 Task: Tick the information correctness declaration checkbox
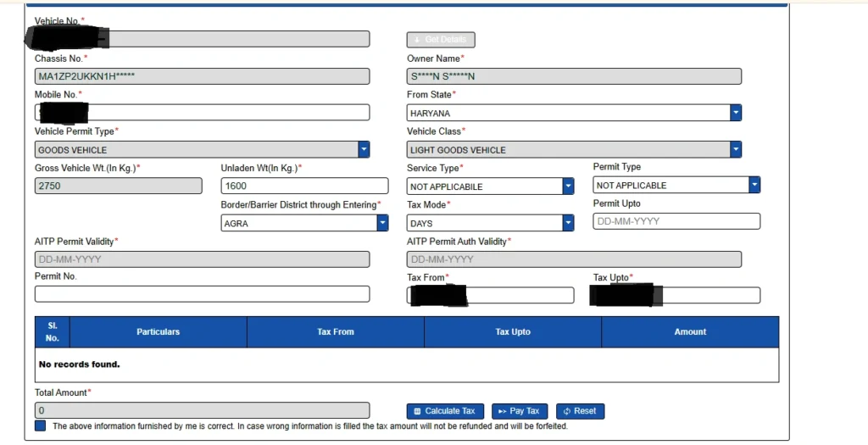41,426
